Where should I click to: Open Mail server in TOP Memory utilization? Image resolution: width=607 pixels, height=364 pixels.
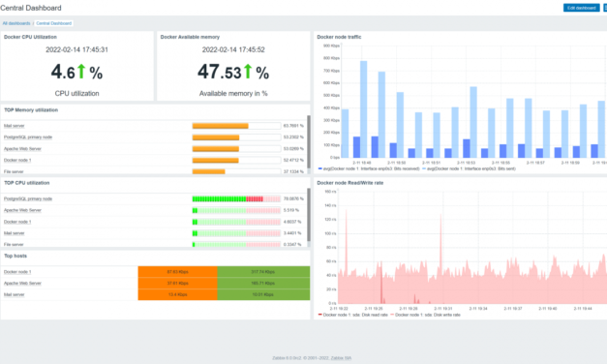(14, 126)
